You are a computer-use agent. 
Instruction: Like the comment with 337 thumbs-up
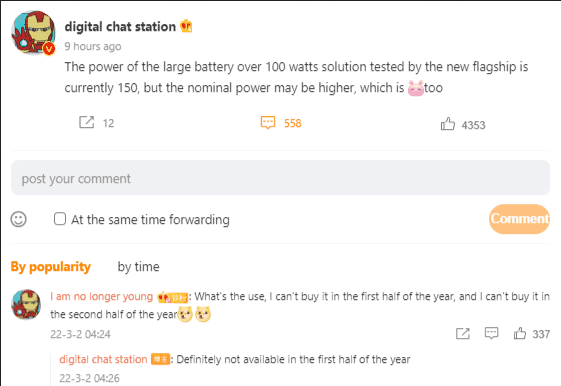click(x=520, y=333)
